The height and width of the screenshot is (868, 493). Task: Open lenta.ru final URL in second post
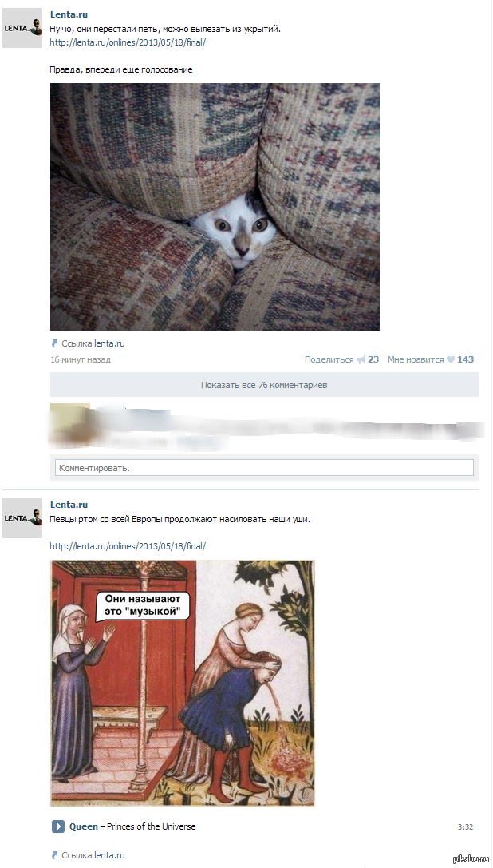tap(128, 546)
